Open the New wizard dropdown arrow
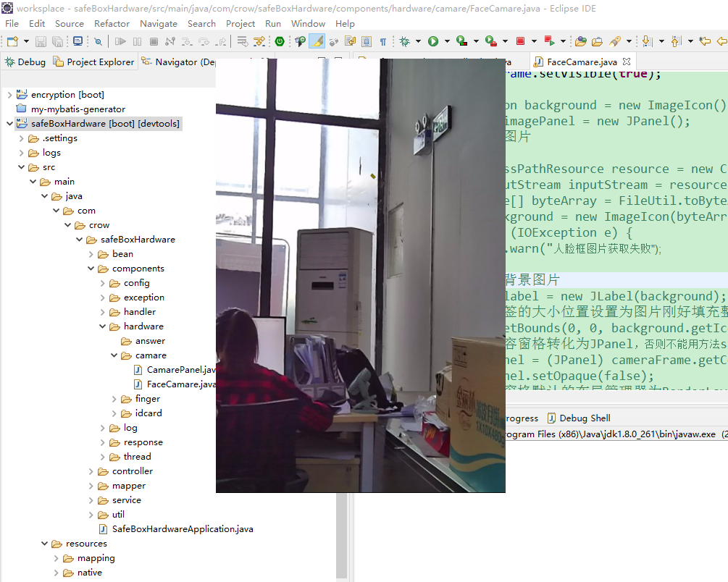 click(x=26, y=42)
